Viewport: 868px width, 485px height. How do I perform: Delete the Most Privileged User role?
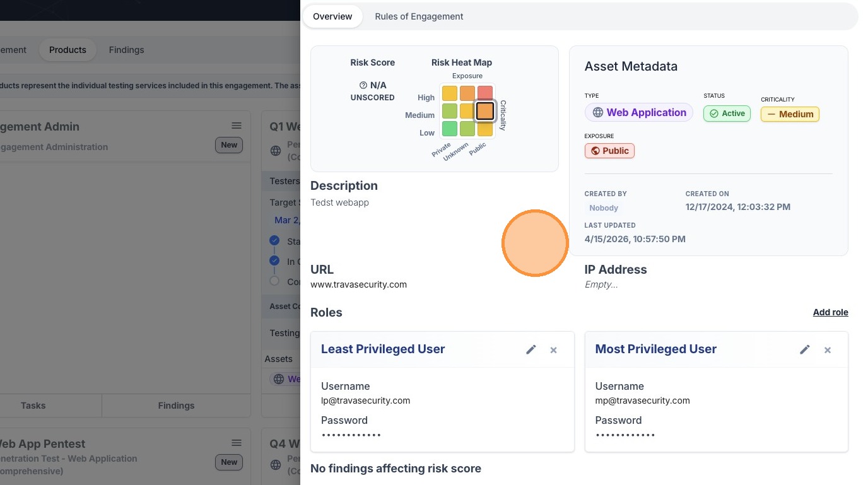[x=828, y=350]
